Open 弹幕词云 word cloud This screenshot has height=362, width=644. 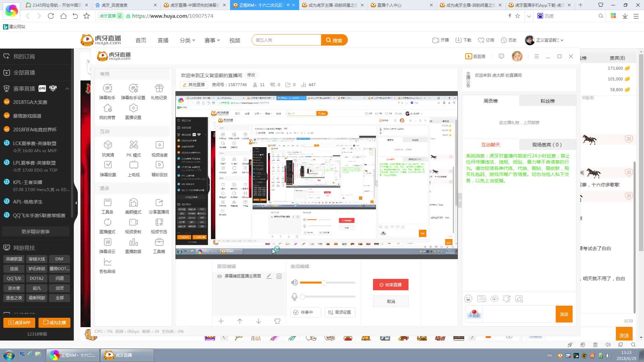107,245
